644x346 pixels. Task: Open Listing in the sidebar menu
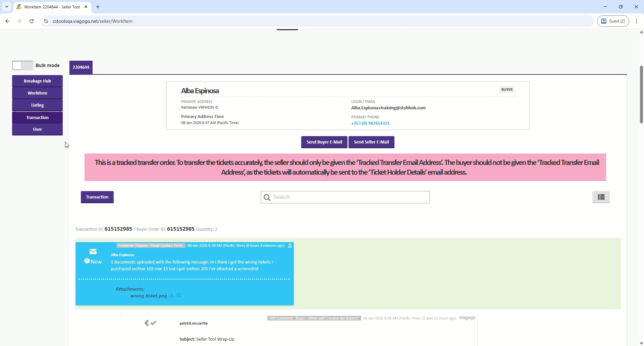click(x=38, y=106)
